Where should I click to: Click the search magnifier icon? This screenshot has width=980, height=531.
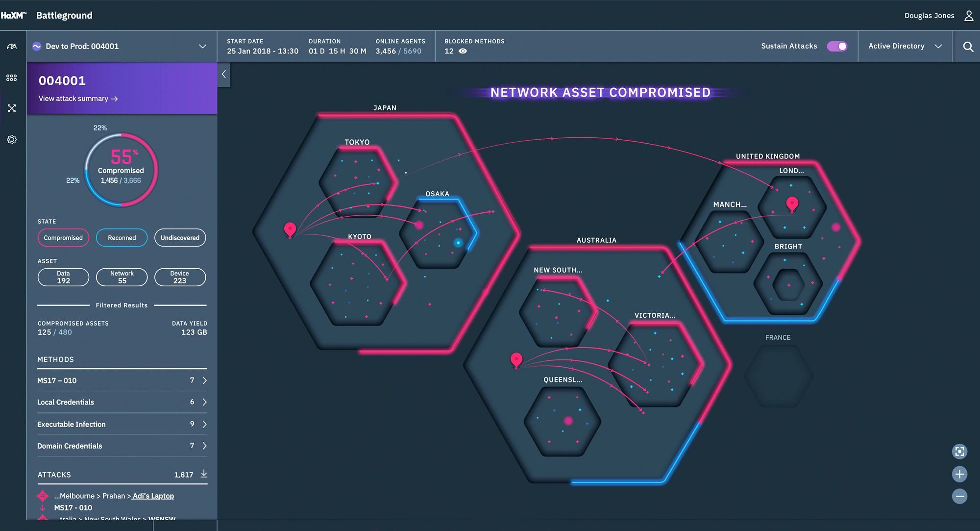click(968, 47)
